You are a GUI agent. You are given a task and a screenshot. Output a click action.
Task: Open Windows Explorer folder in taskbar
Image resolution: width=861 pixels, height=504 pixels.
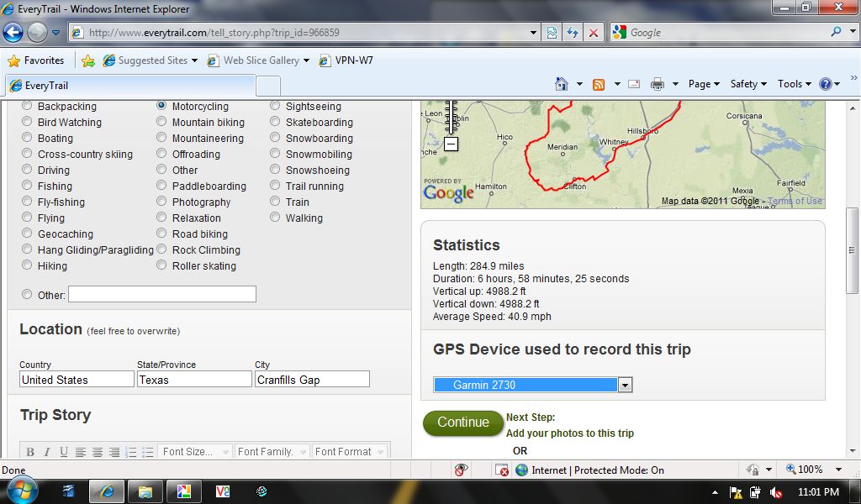(x=145, y=491)
